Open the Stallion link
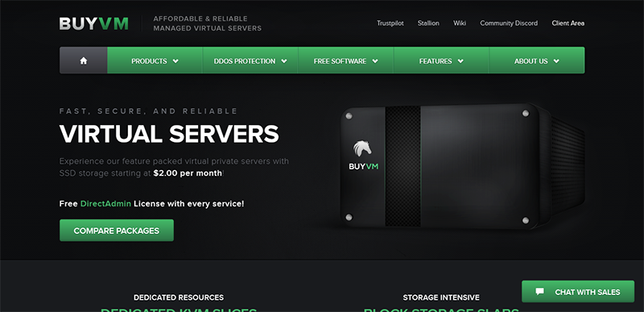The image size is (644, 312). click(428, 23)
